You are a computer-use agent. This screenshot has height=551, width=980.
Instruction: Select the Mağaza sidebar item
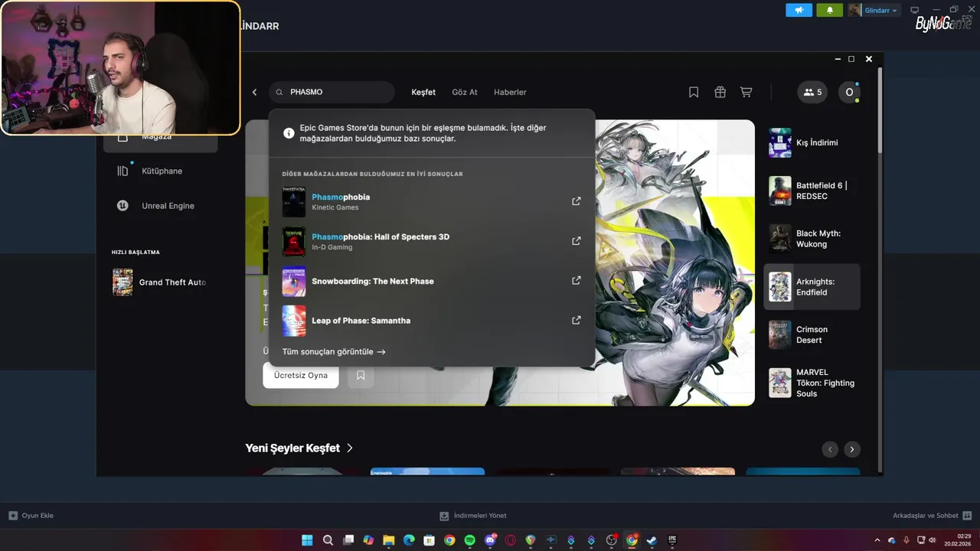tap(161, 139)
